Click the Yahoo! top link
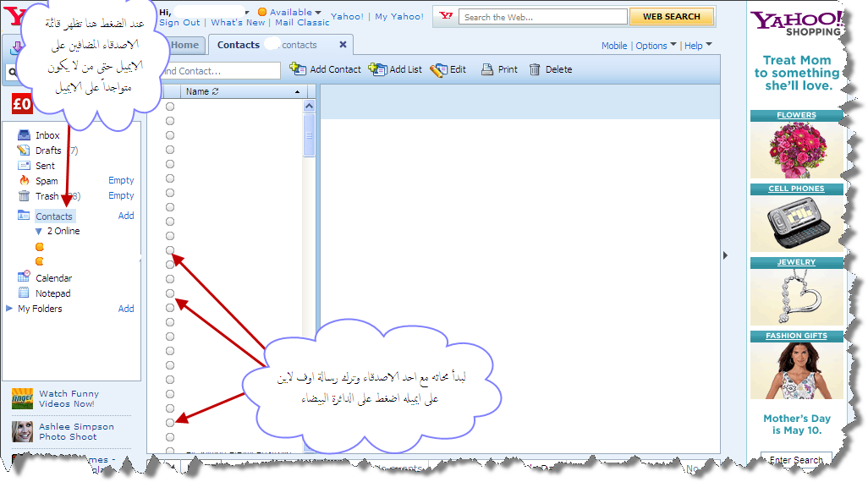 pos(347,16)
